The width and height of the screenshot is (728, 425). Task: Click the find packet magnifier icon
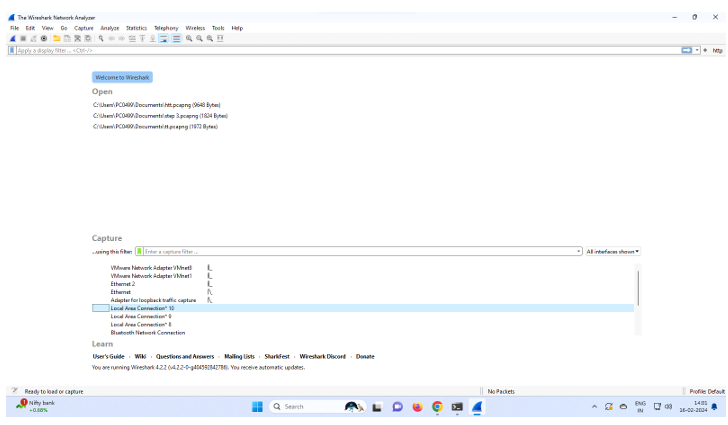[101, 39]
